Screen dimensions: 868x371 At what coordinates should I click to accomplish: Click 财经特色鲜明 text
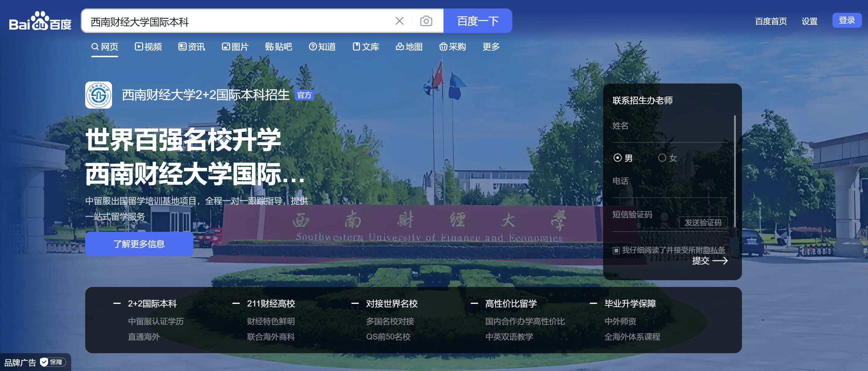270,321
